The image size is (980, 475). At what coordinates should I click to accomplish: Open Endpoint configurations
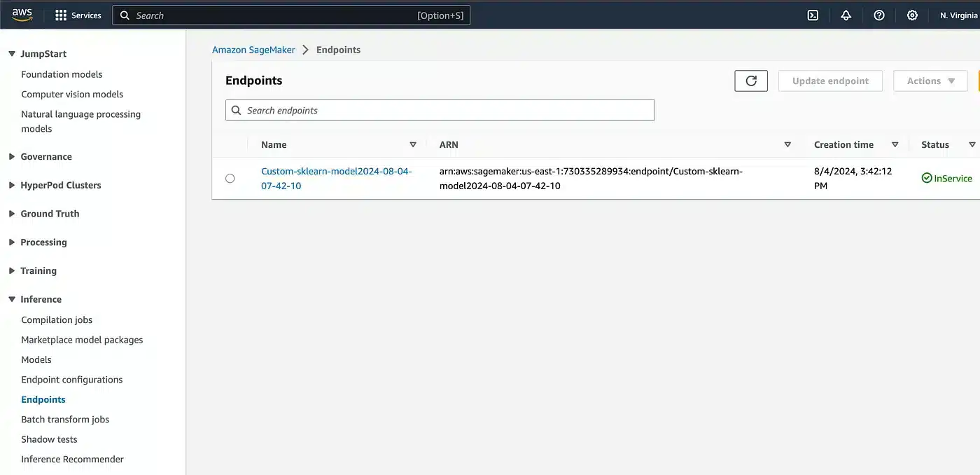click(x=72, y=380)
